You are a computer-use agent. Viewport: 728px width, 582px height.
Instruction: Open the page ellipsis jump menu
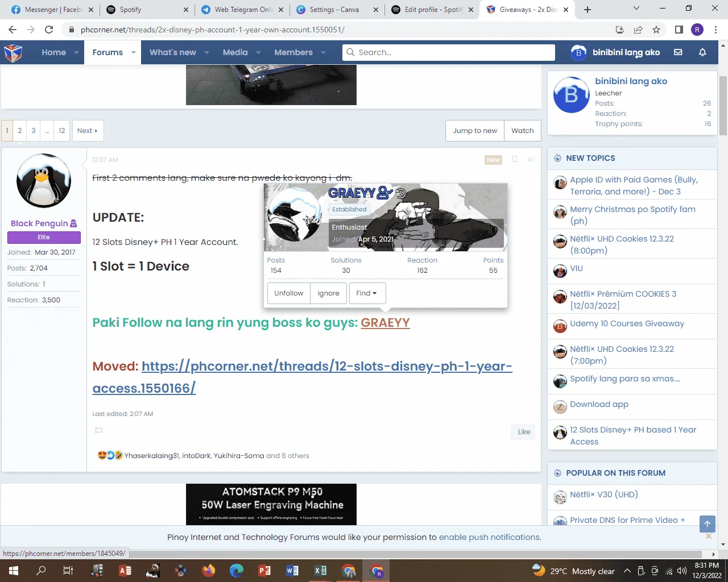(x=47, y=131)
